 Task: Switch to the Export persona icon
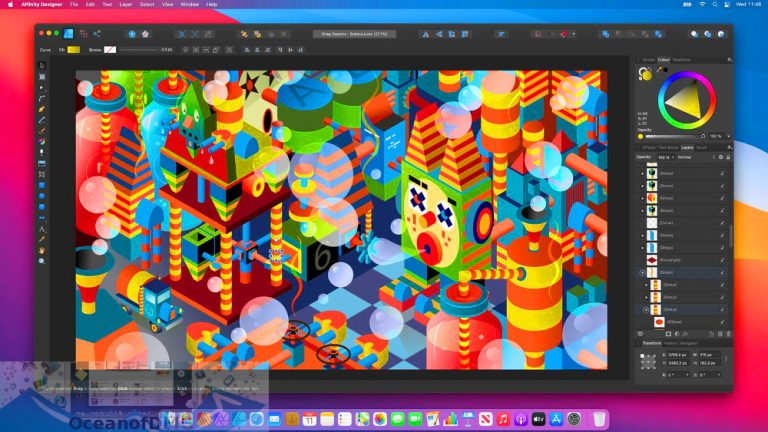point(97,33)
